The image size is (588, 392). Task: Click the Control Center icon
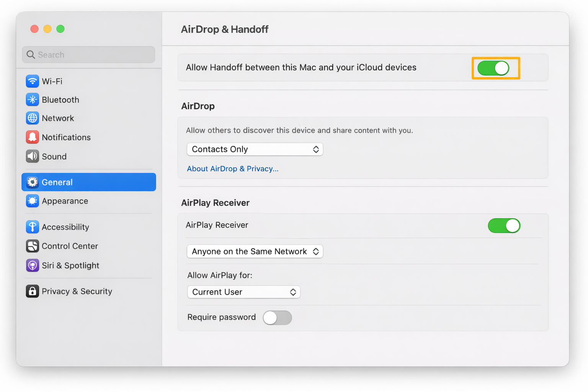click(33, 246)
